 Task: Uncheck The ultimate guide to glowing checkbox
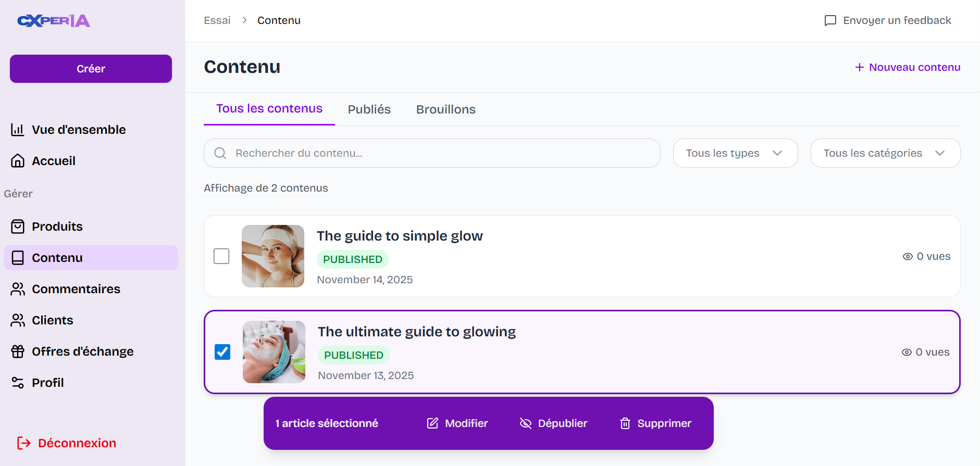pos(222,352)
